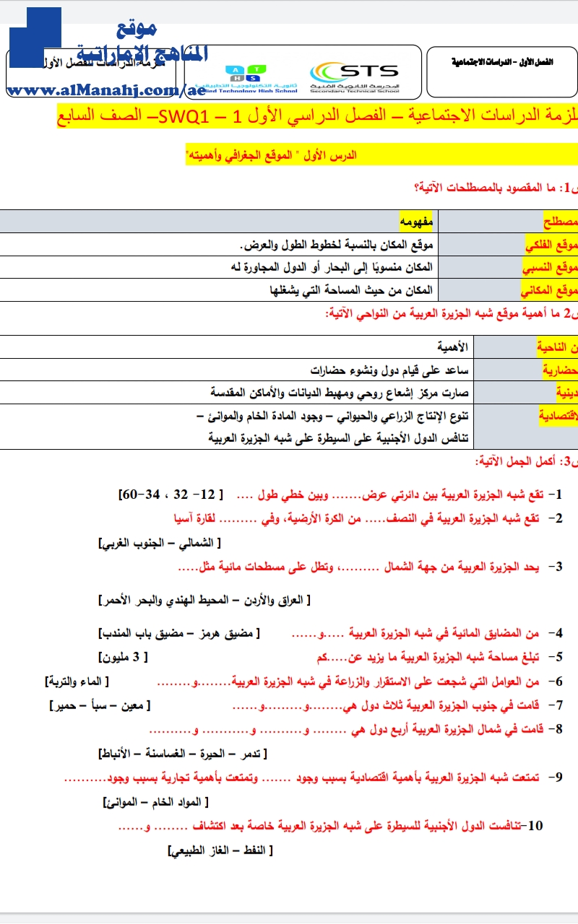Select answer '[ تدمر – الحيرة – الغساسنة – الأنباط]'
Image resolution: width=578 pixels, height=924 pixels.
coord(183,754)
